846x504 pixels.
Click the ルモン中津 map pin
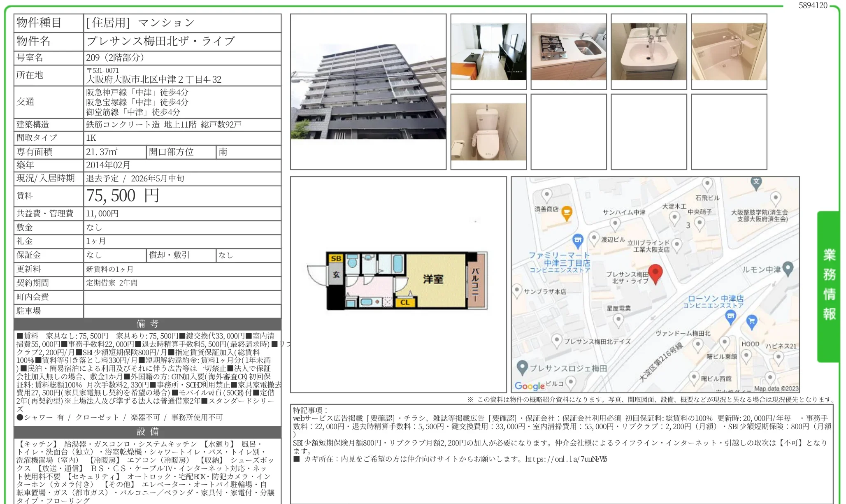pyautogui.click(x=788, y=268)
